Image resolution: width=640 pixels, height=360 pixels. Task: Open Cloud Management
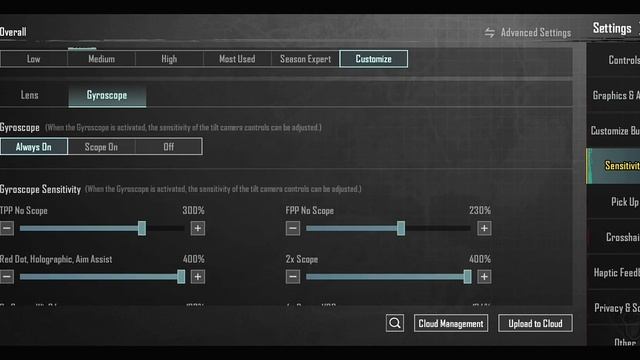451,323
